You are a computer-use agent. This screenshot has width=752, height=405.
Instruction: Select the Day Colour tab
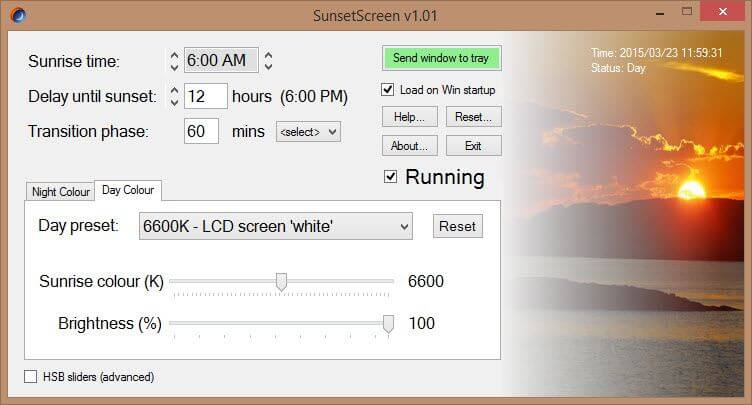pos(128,190)
